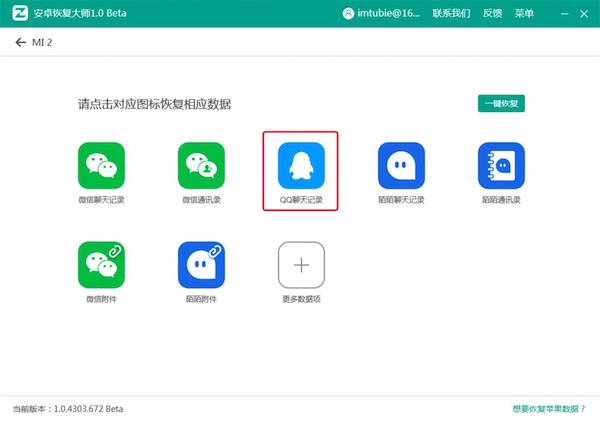The width and height of the screenshot is (600, 421).
Task: Click the imtubie@16... account name
Action: [x=388, y=13]
